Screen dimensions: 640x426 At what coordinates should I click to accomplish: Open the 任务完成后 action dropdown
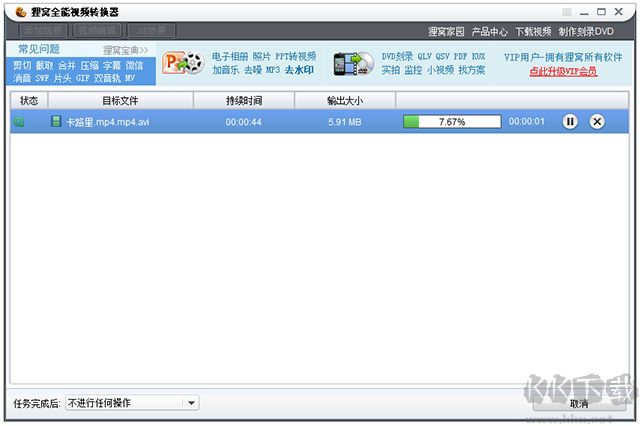[132, 403]
